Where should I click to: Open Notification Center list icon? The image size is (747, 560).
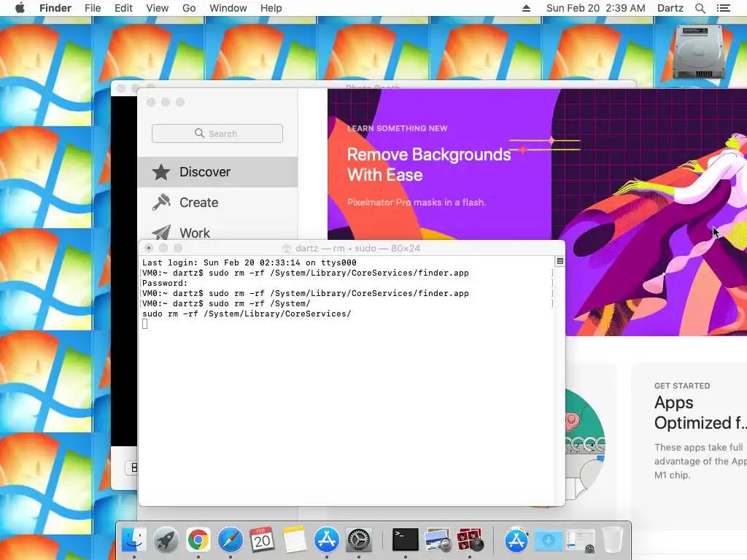[x=723, y=8]
